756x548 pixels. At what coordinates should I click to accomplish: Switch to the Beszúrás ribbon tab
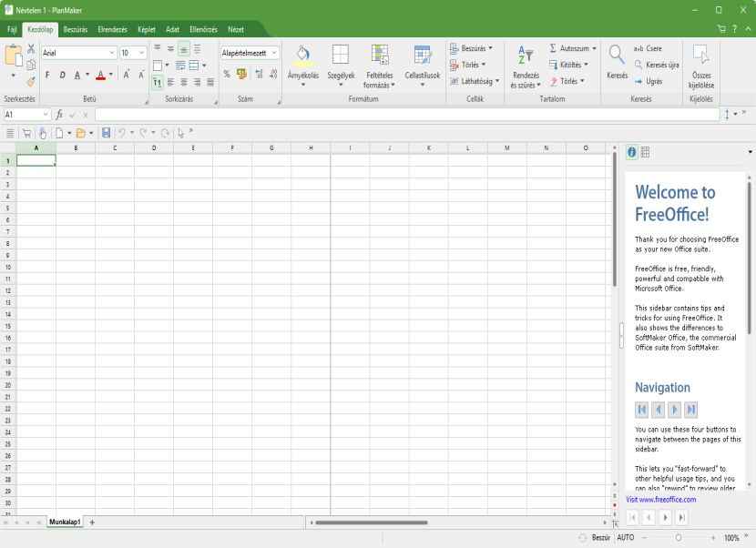click(x=76, y=29)
